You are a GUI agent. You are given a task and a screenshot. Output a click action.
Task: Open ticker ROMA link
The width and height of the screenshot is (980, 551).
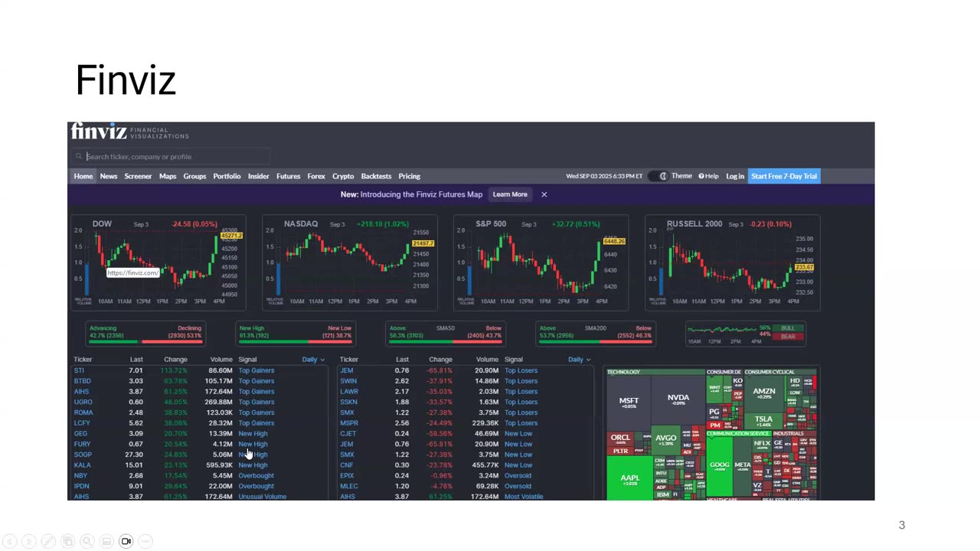pos(83,412)
